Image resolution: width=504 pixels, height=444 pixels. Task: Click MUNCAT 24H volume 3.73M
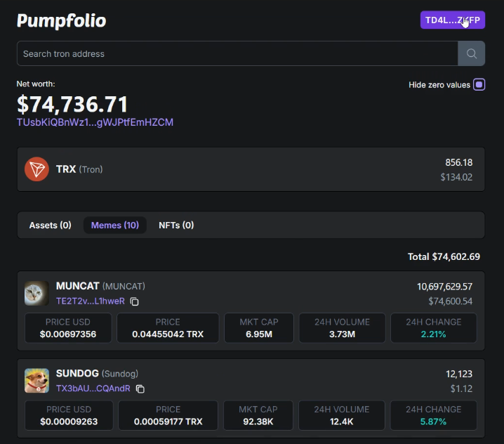[x=342, y=334]
